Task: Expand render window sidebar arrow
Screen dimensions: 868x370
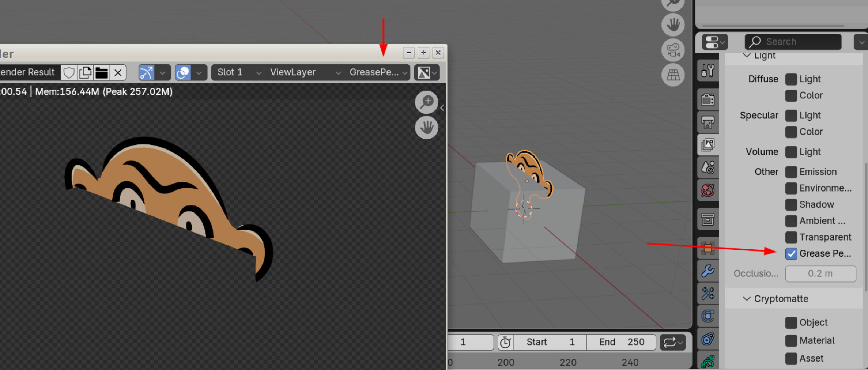Action: pyautogui.click(x=442, y=108)
